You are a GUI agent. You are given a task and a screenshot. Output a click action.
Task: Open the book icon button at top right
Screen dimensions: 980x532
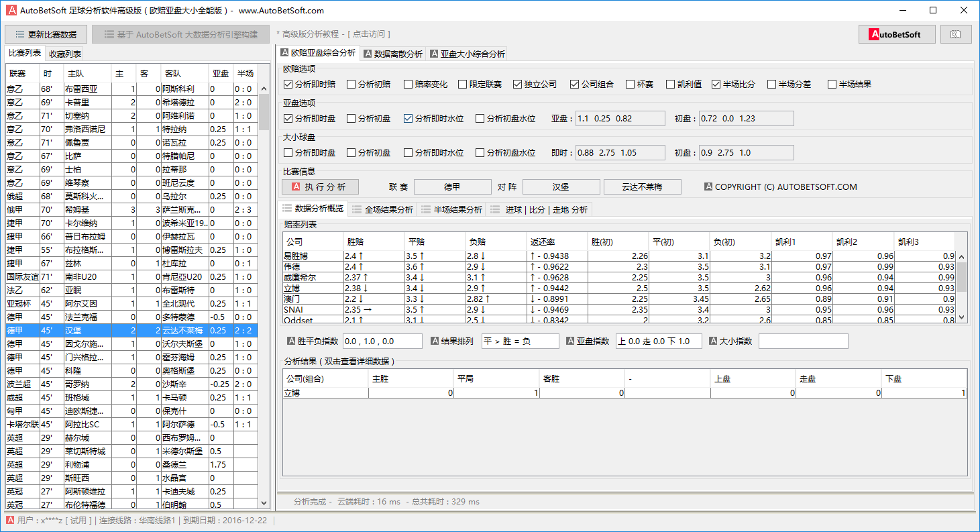[x=956, y=34]
